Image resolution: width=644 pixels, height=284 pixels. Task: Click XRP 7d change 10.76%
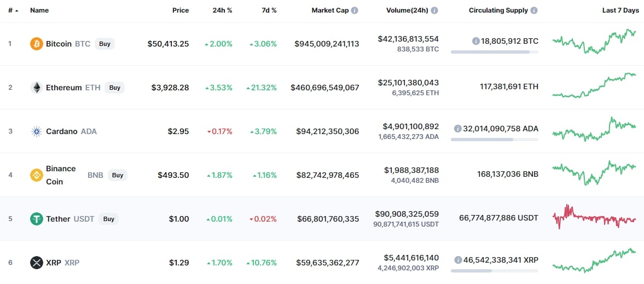coord(261,263)
